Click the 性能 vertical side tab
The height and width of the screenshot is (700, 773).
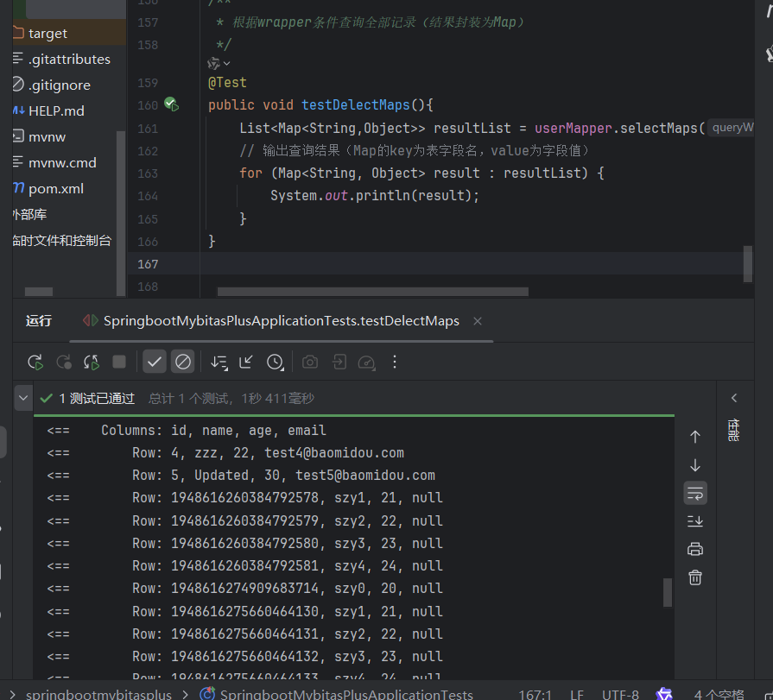734,430
